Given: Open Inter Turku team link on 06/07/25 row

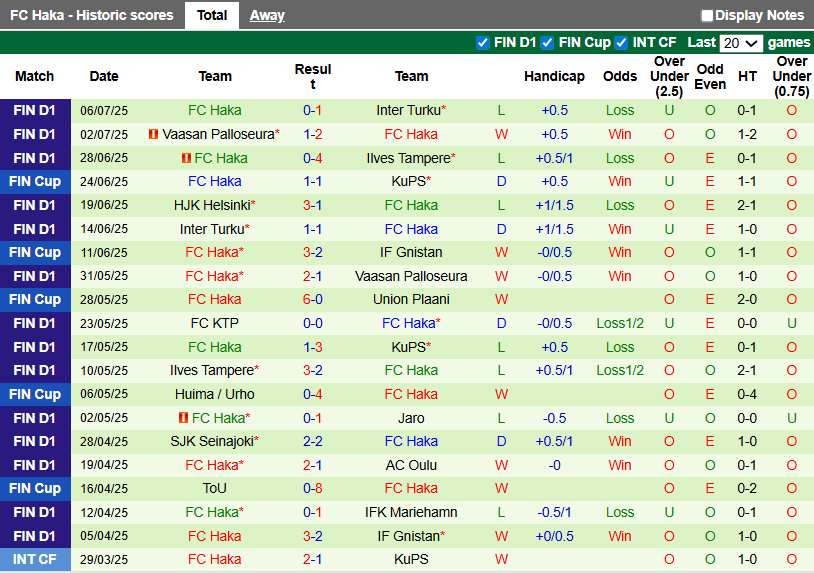Looking at the screenshot, I should pos(411,111).
